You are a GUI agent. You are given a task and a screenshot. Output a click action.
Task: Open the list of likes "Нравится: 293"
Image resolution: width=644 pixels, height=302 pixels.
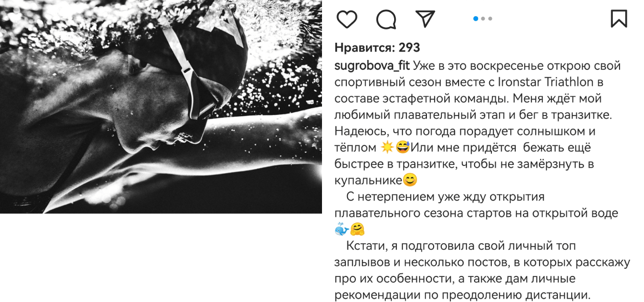point(377,48)
